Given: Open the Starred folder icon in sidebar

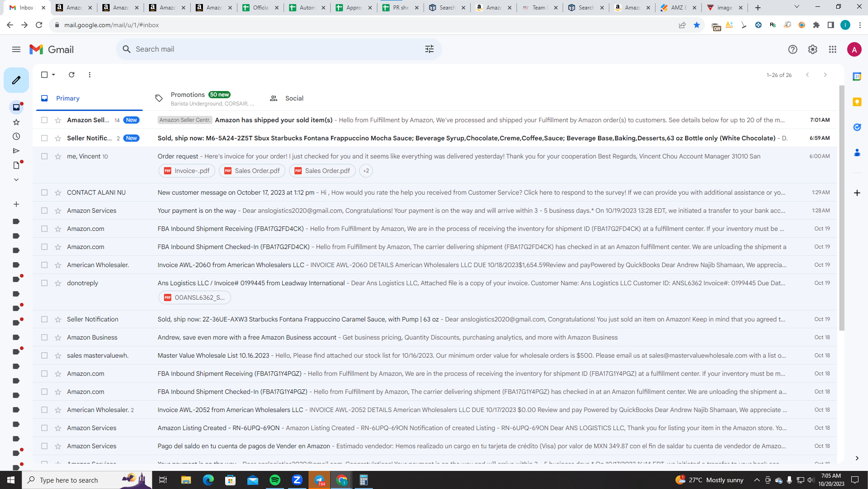Looking at the screenshot, I should point(16,122).
